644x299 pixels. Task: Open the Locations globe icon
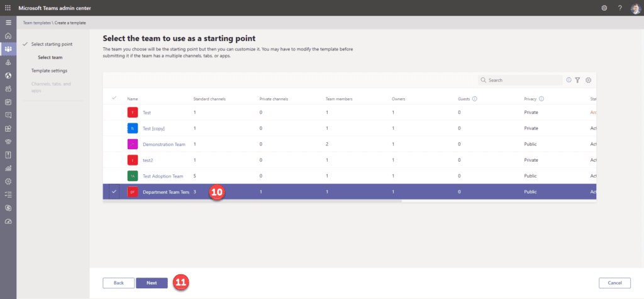(x=8, y=76)
